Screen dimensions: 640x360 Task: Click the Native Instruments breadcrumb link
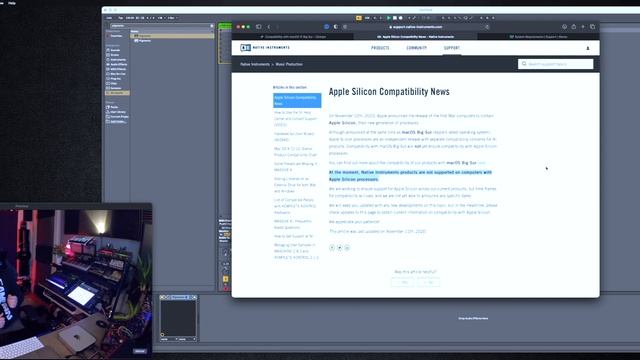[x=255, y=64]
